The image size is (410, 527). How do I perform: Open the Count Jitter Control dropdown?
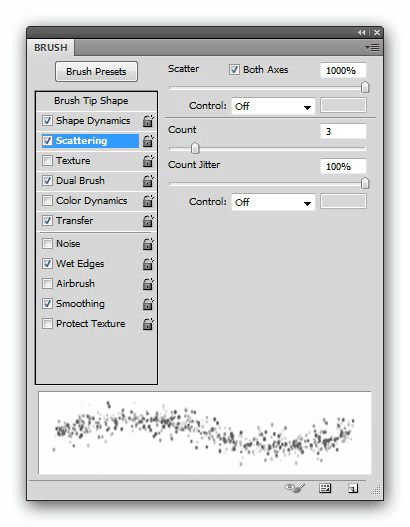273,202
